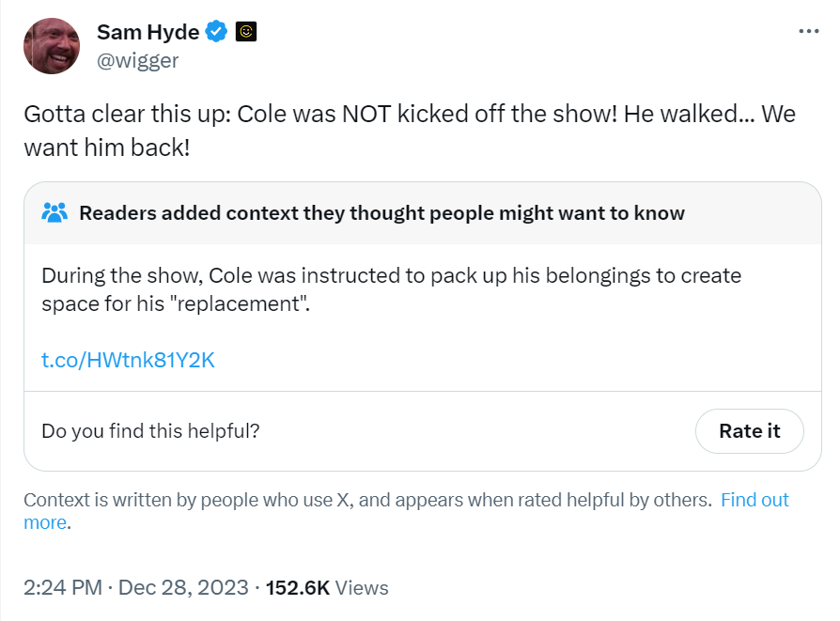Click the blue verified checkmark badge
This screenshot has width=840, height=621.
216,32
